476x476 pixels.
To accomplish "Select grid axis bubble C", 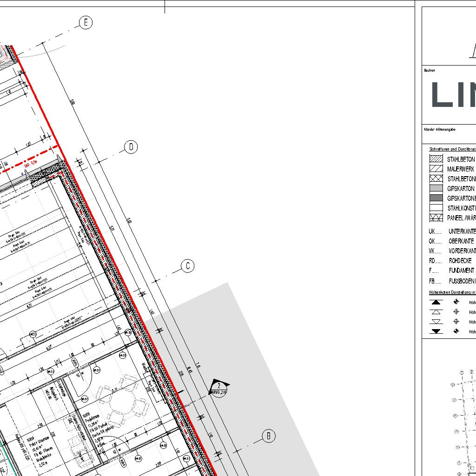I will click(188, 266).
